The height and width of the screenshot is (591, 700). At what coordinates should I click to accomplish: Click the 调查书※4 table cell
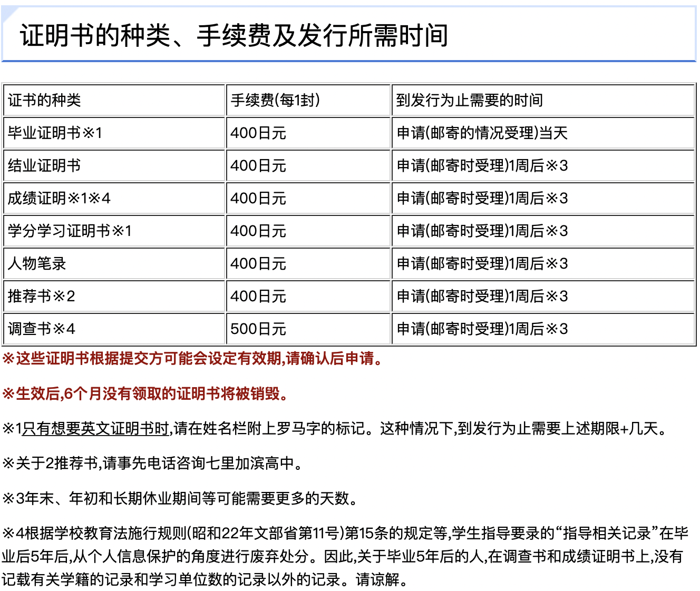(x=114, y=329)
